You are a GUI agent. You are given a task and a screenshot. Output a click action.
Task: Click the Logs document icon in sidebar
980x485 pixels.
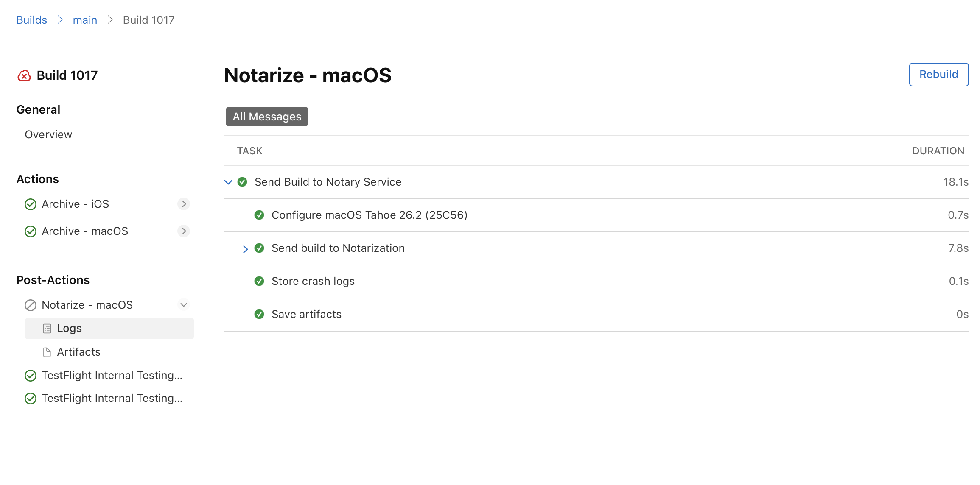47,329
